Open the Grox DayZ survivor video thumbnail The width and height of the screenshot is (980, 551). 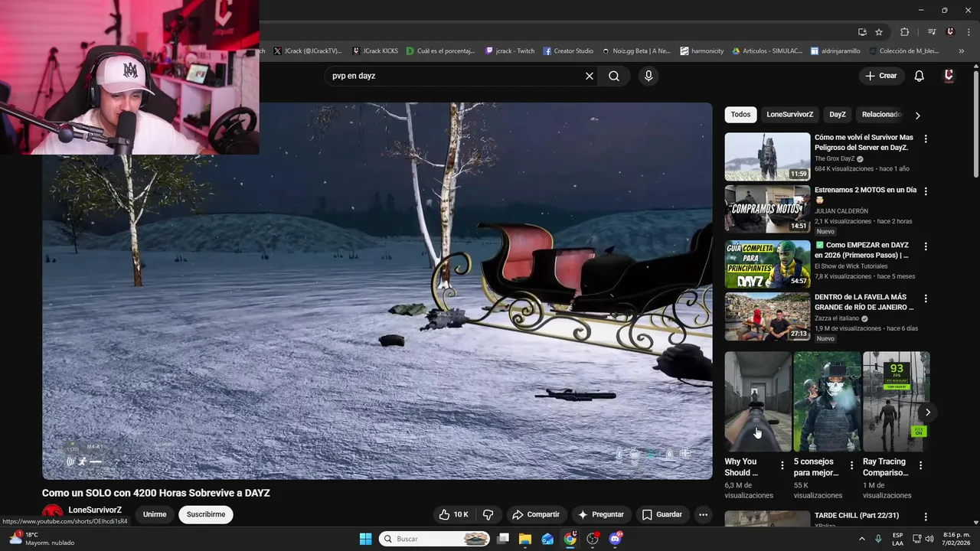tap(767, 156)
